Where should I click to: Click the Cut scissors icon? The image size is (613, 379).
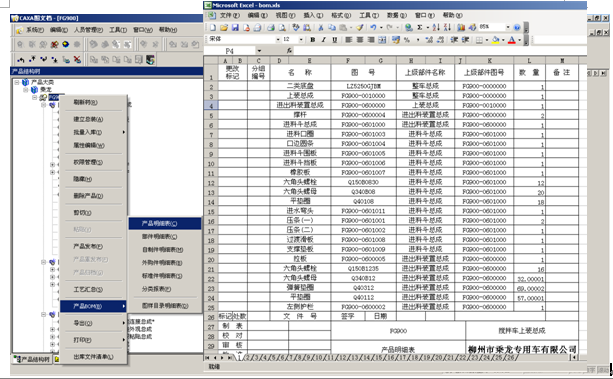(321, 27)
